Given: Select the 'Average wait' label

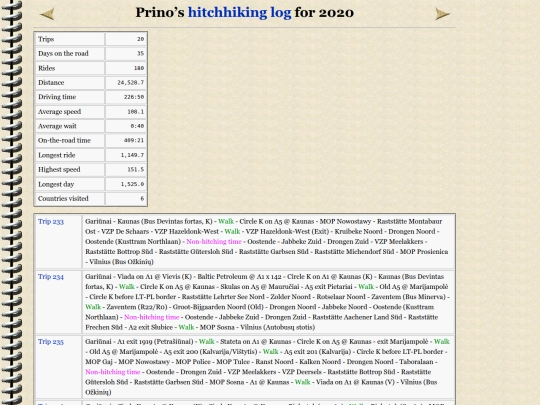Looking at the screenshot, I should (57, 126).
